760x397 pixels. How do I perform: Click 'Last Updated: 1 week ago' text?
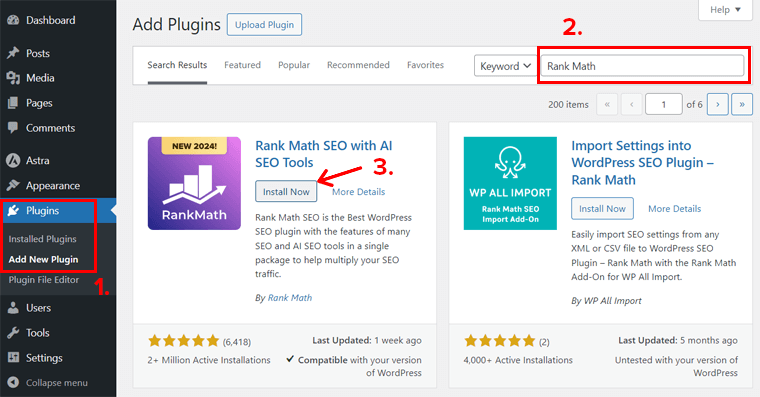367,340
